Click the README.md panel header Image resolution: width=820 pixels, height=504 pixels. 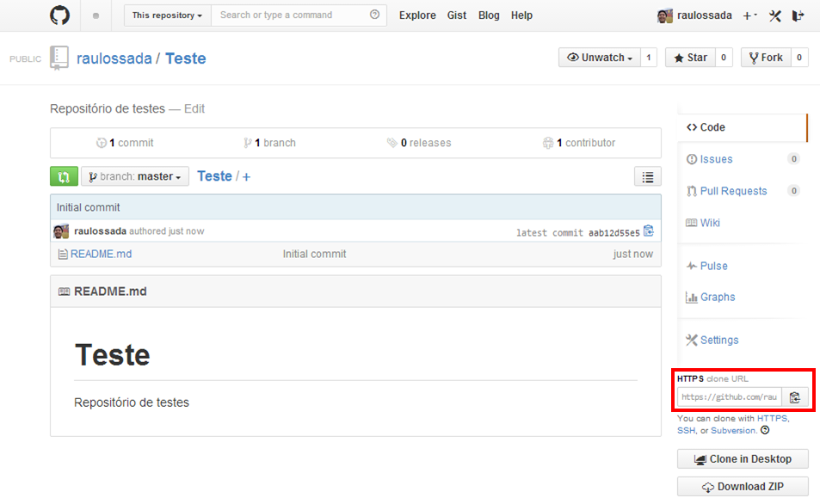click(355, 292)
